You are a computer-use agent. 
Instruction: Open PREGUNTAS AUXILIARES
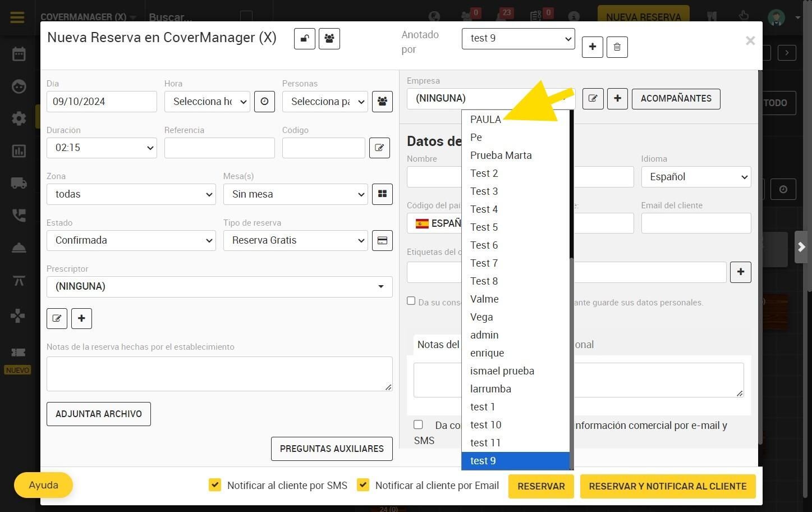point(332,449)
